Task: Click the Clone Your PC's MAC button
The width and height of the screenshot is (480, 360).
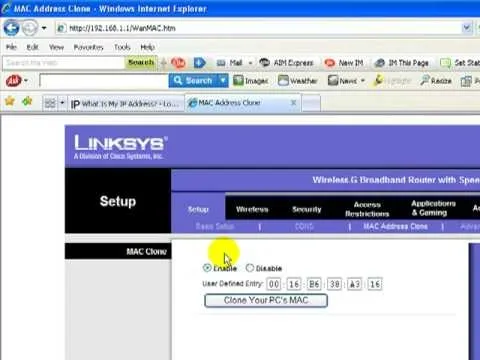Action: tap(266, 300)
